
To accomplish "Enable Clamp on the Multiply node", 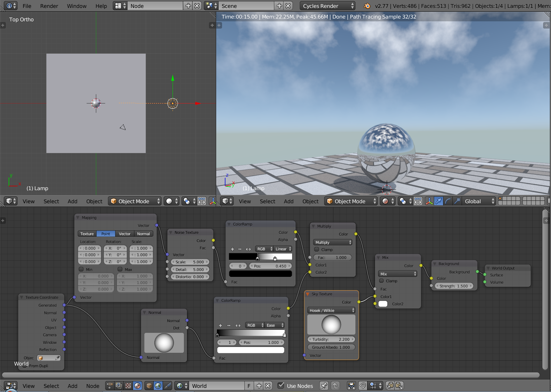I will click(317, 249).
